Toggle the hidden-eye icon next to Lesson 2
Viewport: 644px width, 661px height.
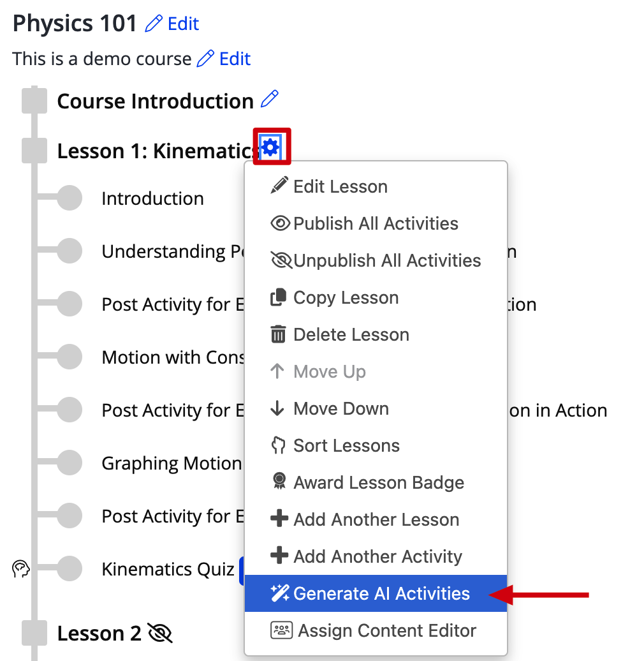coord(160,633)
